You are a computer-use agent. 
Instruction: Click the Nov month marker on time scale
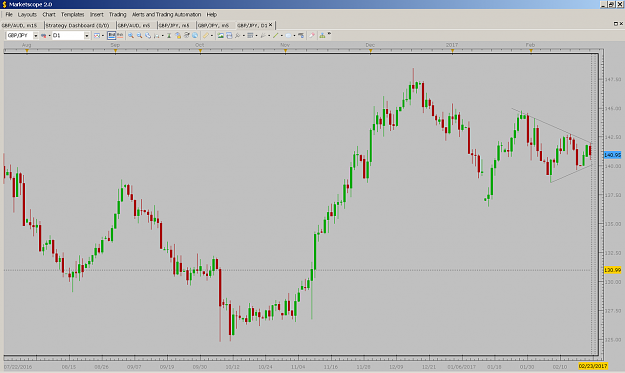(285, 45)
